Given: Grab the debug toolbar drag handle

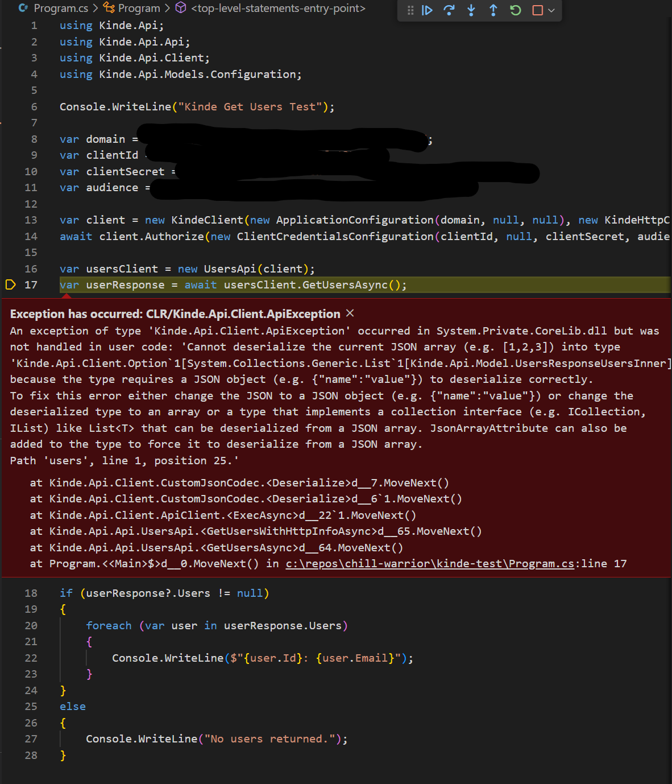Looking at the screenshot, I should (x=410, y=10).
